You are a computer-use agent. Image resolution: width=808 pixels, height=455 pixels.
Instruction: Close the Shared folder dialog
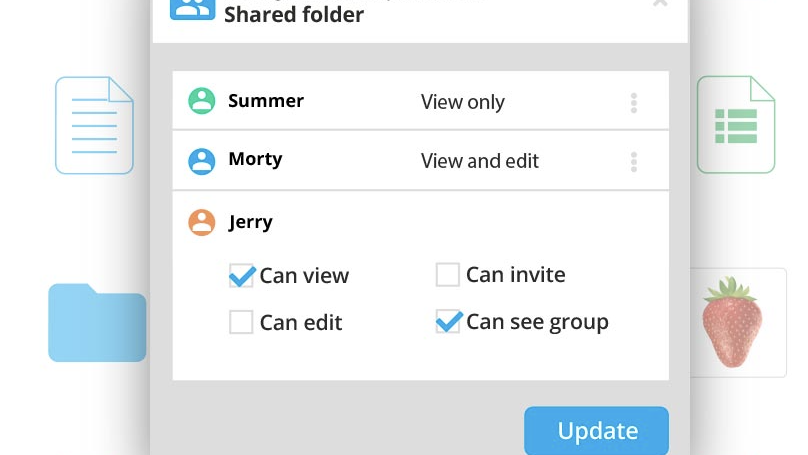click(660, 4)
